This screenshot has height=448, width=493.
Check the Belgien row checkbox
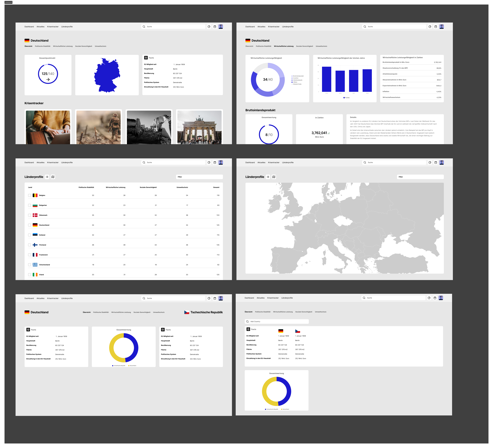click(30, 195)
